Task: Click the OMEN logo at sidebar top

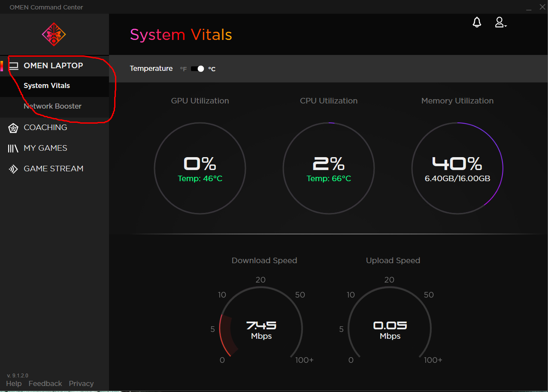Action: (53, 34)
